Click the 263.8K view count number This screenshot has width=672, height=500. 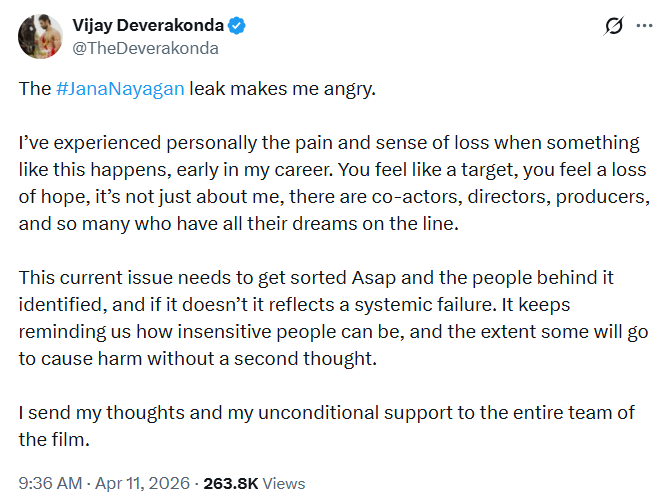point(231,483)
